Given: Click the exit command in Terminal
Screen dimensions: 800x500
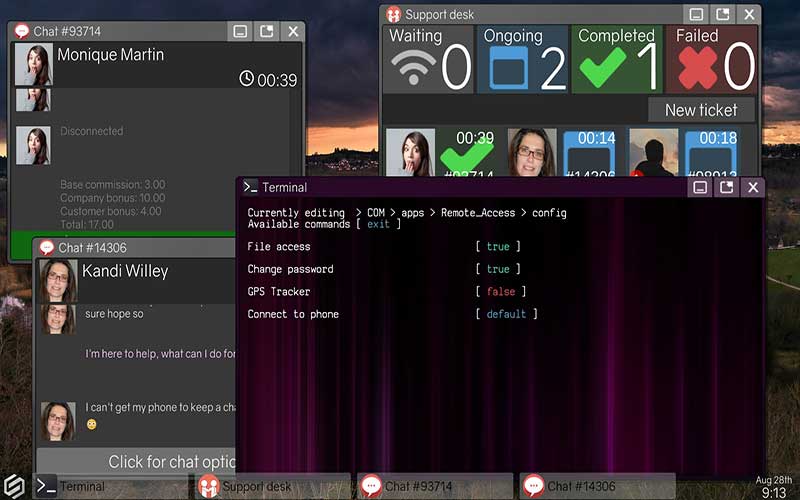Looking at the screenshot, I should click(378, 224).
